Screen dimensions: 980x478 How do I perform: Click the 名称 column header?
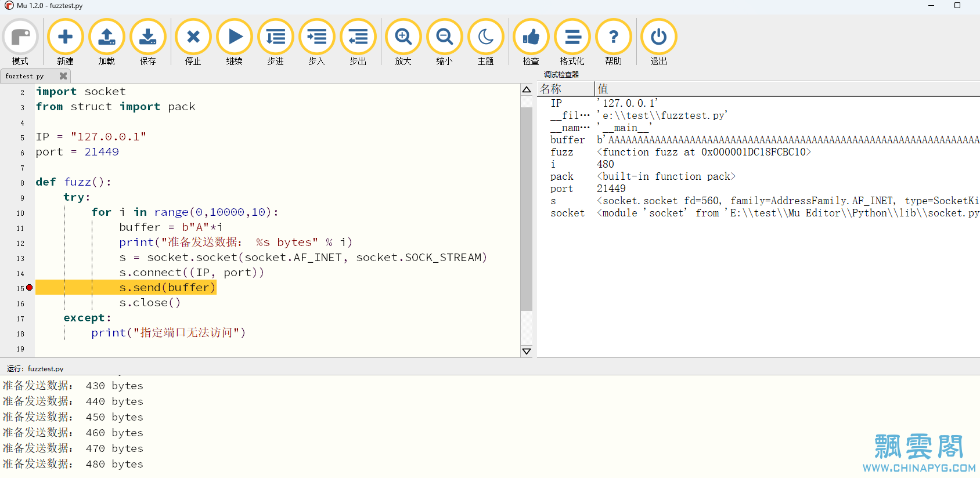point(566,89)
